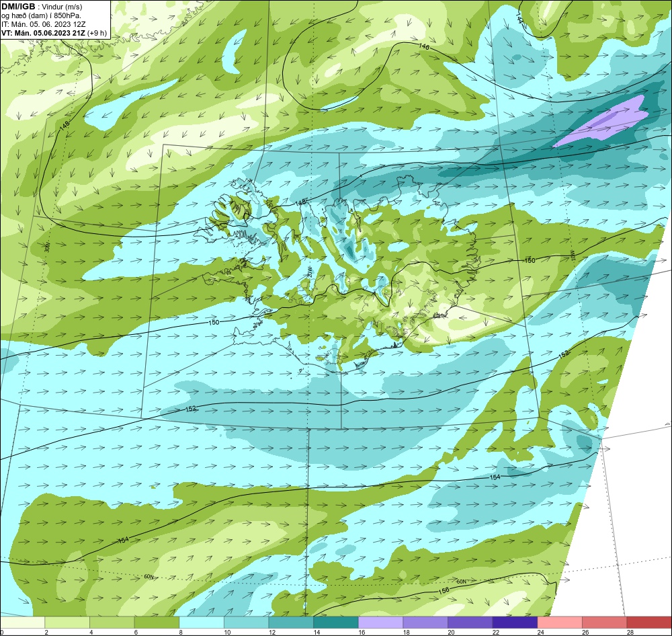
Task: Click the '20W' meridian label
Action: pos(309,273)
